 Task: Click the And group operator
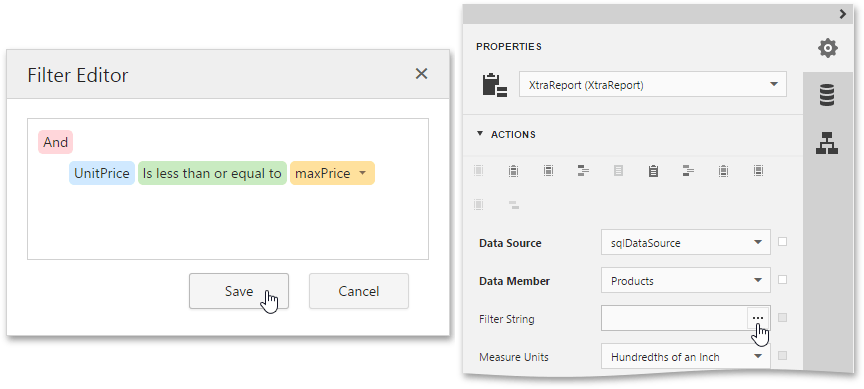pyautogui.click(x=55, y=142)
